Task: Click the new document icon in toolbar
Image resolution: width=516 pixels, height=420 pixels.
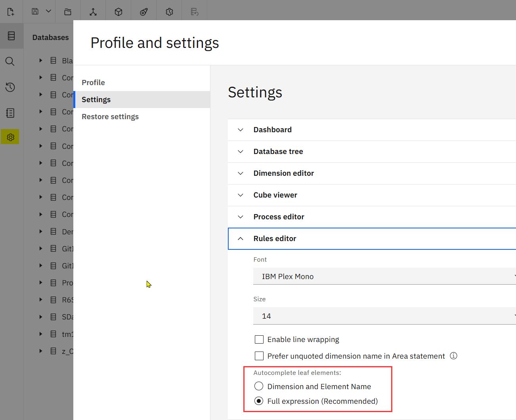Action: [11, 11]
